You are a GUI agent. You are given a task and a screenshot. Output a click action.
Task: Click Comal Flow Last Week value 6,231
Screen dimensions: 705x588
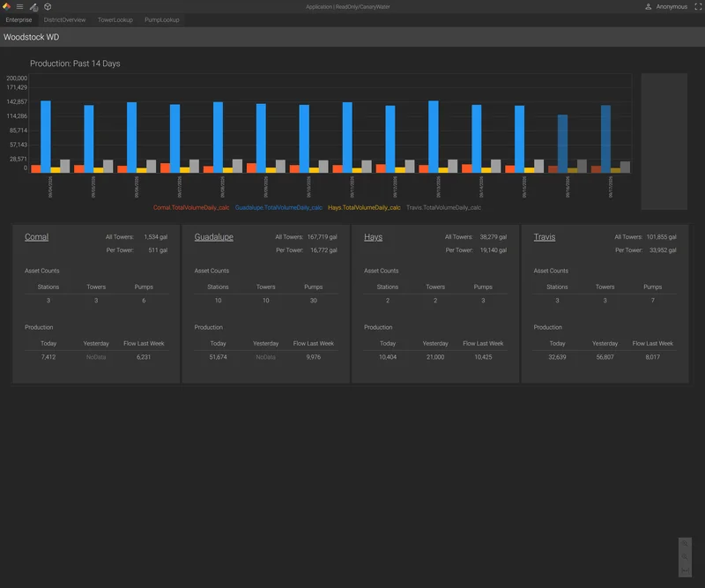pyautogui.click(x=144, y=357)
